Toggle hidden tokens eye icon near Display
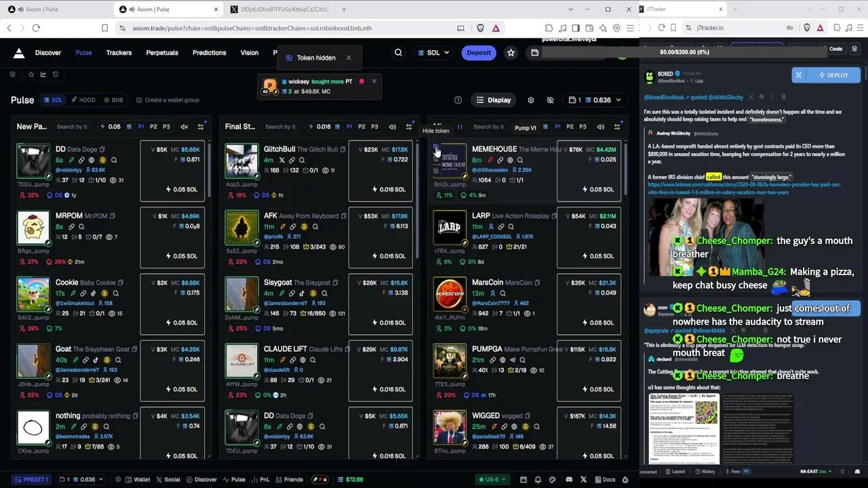The image size is (868, 488). click(x=551, y=100)
